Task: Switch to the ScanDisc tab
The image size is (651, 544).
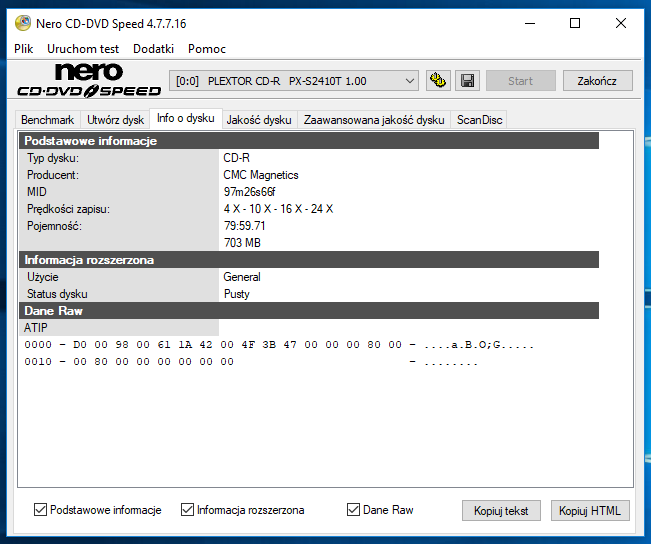Action: (480, 120)
